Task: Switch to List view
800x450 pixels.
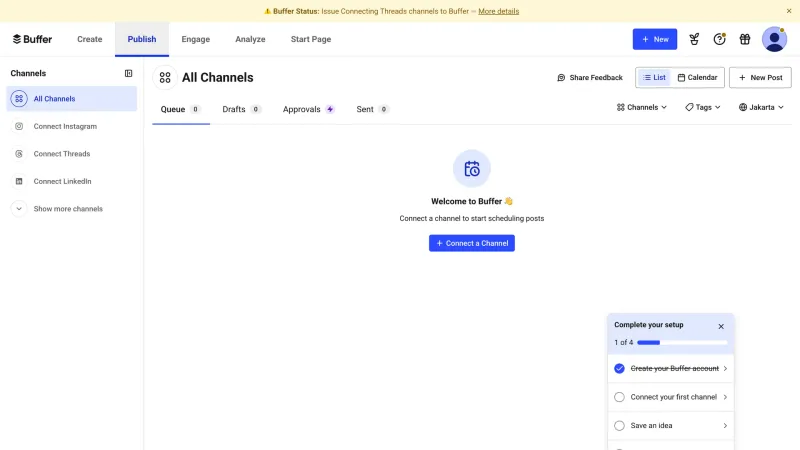Action: [655, 78]
